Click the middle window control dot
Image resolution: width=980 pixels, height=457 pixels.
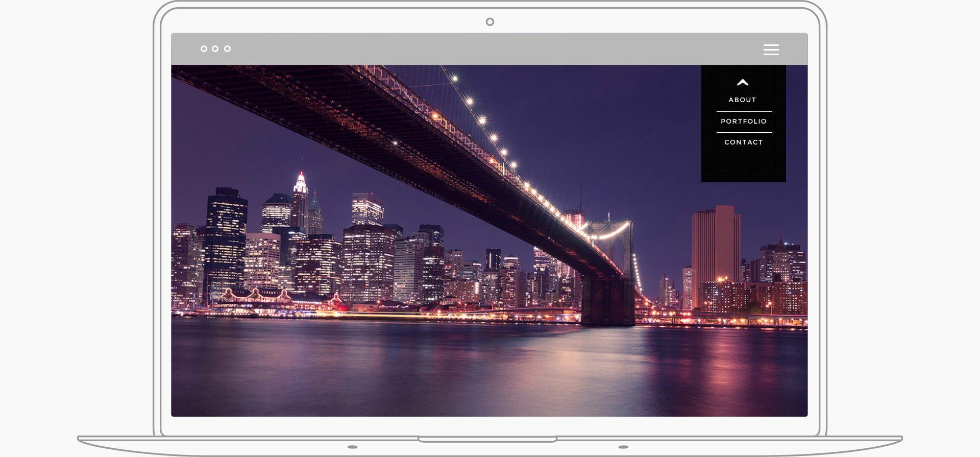tap(215, 49)
